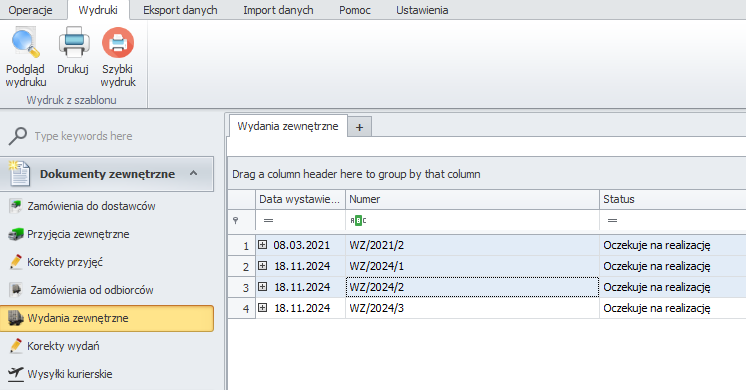The image size is (746, 390).
Task: Select cell WZ/2024/2
Action: coord(472,287)
